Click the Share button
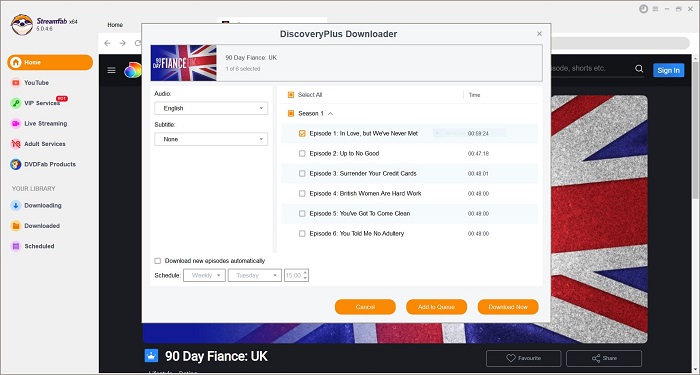The image size is (700, 375). pos(604,358)
